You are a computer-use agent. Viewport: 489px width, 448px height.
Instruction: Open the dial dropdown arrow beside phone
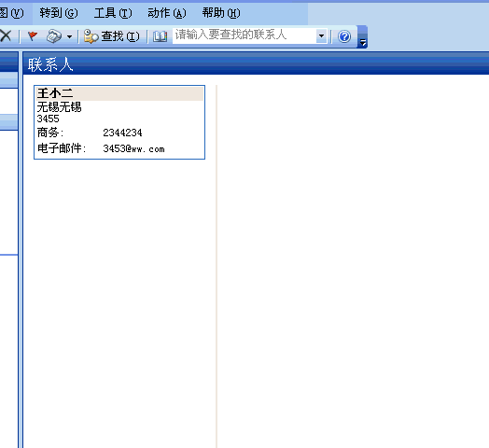click(69, 36)
